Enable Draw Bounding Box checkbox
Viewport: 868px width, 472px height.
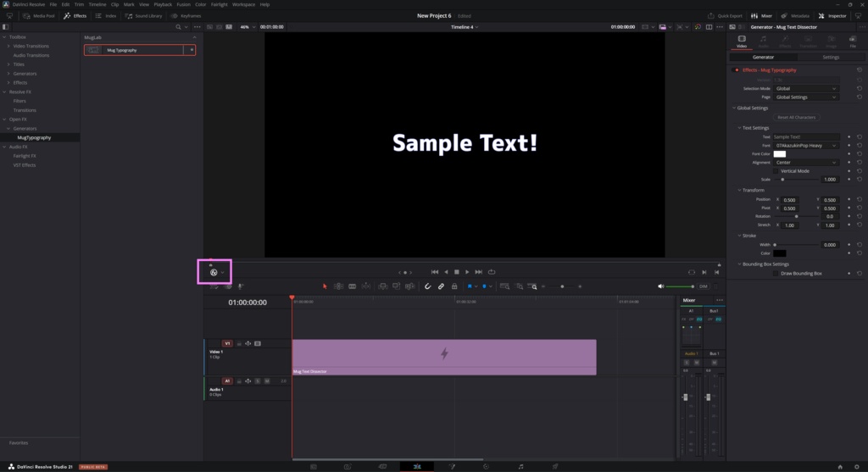click(776, 274)
